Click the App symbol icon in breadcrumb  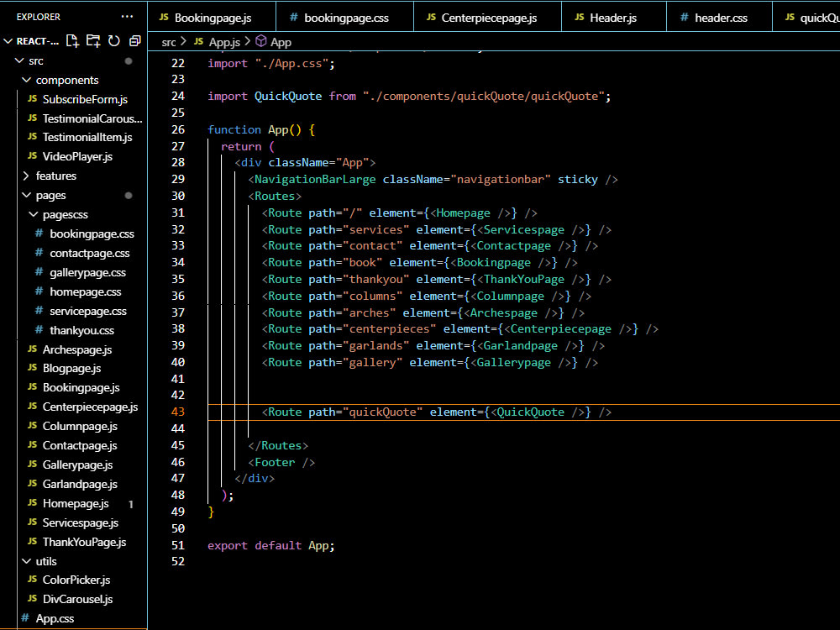(260, 41)
